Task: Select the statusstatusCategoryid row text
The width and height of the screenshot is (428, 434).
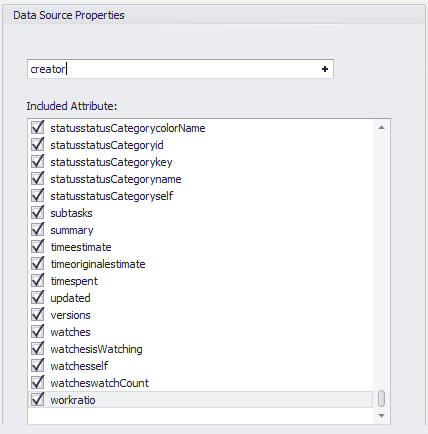Action: point(107,145)
